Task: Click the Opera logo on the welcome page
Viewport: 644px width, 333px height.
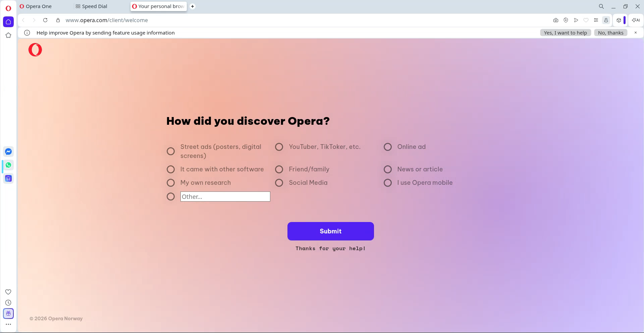Action: click(35, 50)
